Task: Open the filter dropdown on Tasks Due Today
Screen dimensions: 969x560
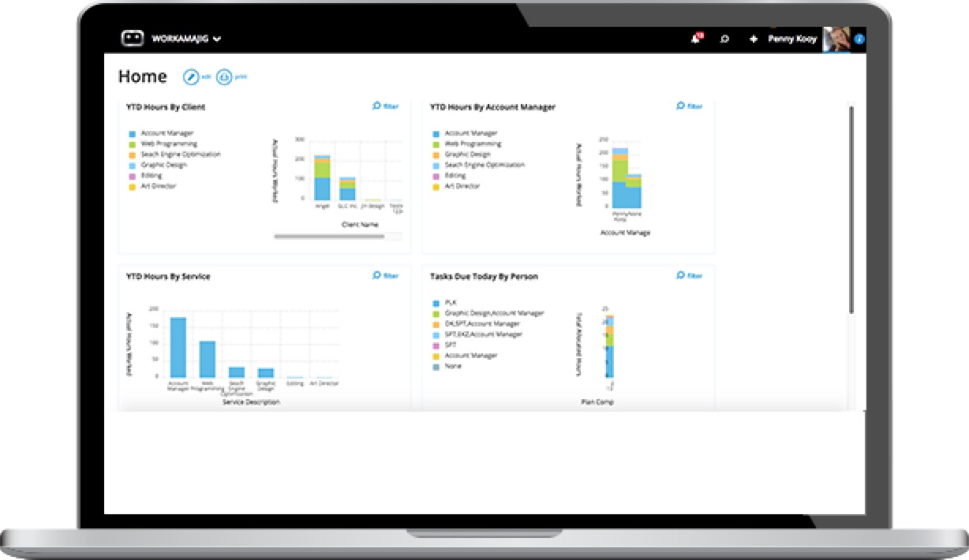Action: (x=688, y=275)
